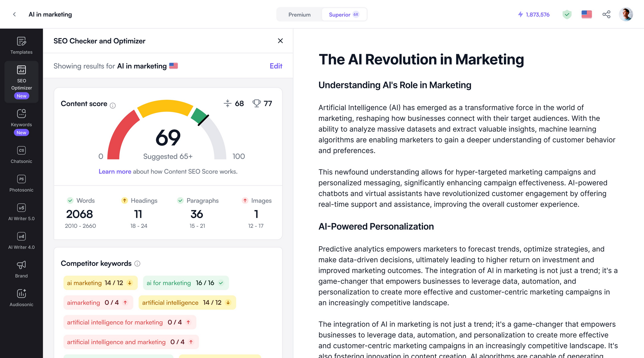
Task: Click the share icon in header
Action: (606, 15)
